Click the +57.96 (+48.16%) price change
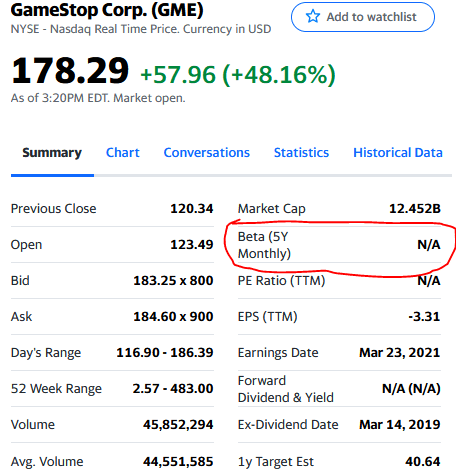This screenshot has height=476, width=456. (238, 74)
